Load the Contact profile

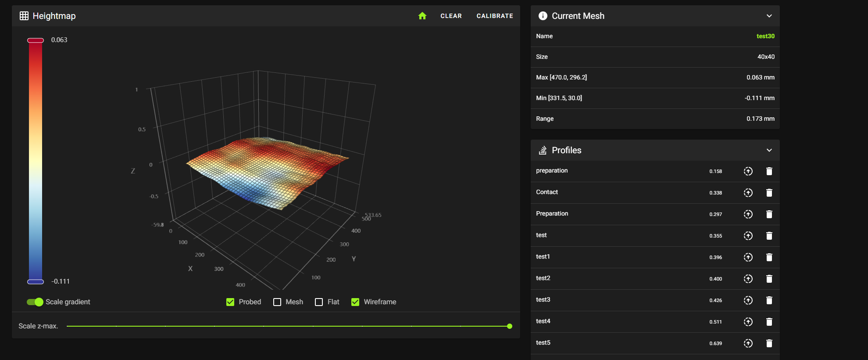pyautogui.click(x=748, y=193)
